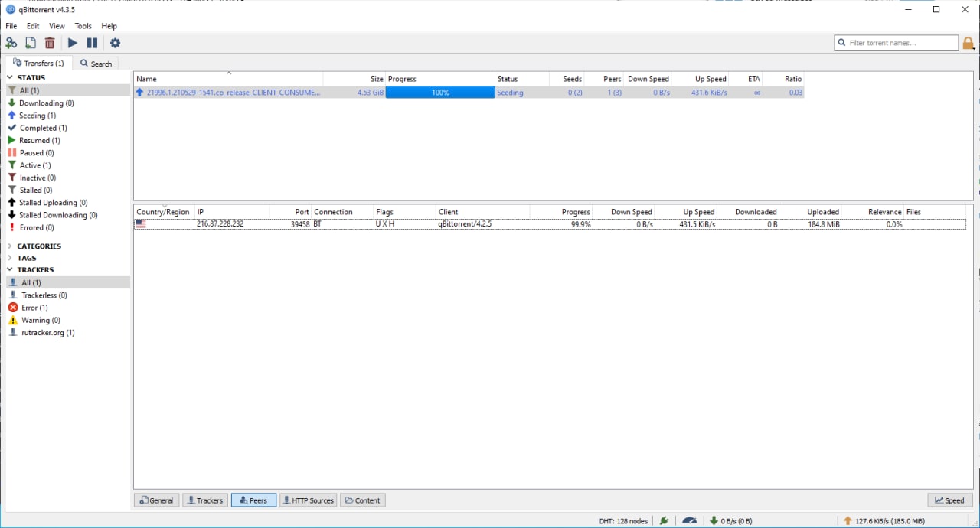
Task: Select the All (1) status filter
Action: [67, 90]
